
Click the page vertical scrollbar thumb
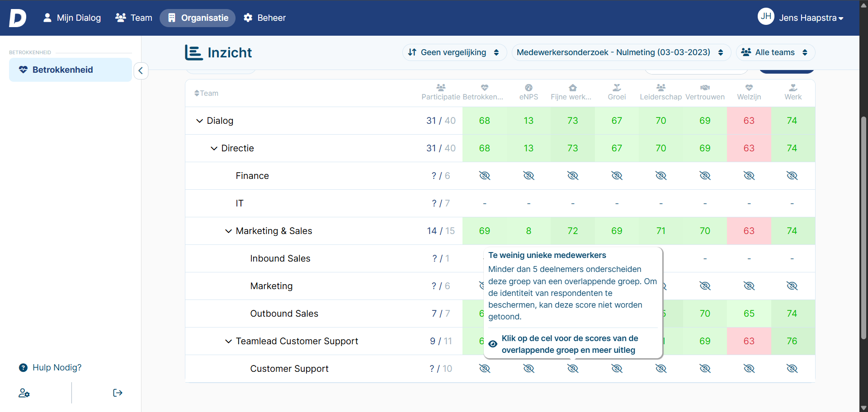(863, 228)
